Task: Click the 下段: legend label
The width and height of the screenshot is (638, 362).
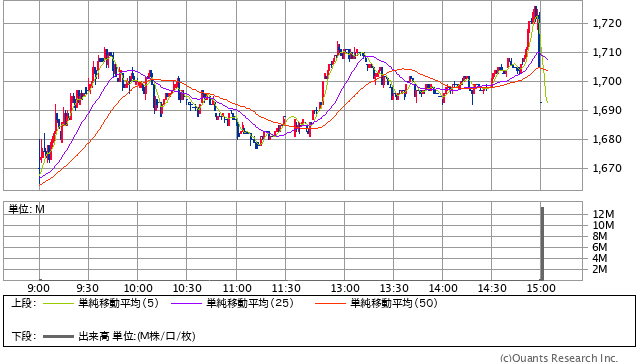Action: pos(24,336)
